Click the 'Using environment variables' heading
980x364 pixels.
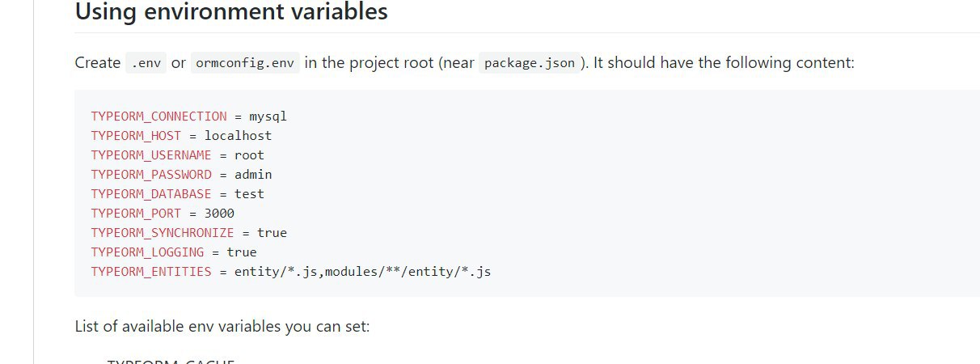[x=231, y=12]
